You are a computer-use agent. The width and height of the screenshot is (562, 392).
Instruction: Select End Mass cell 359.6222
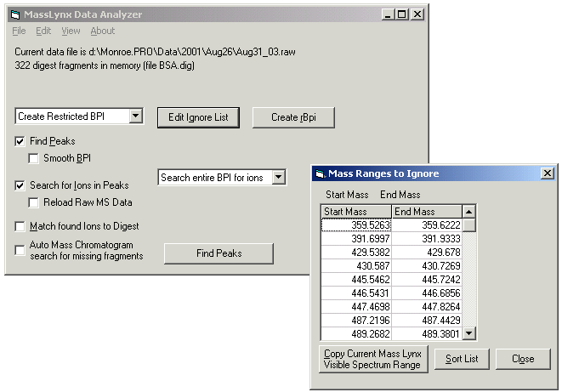427,225
